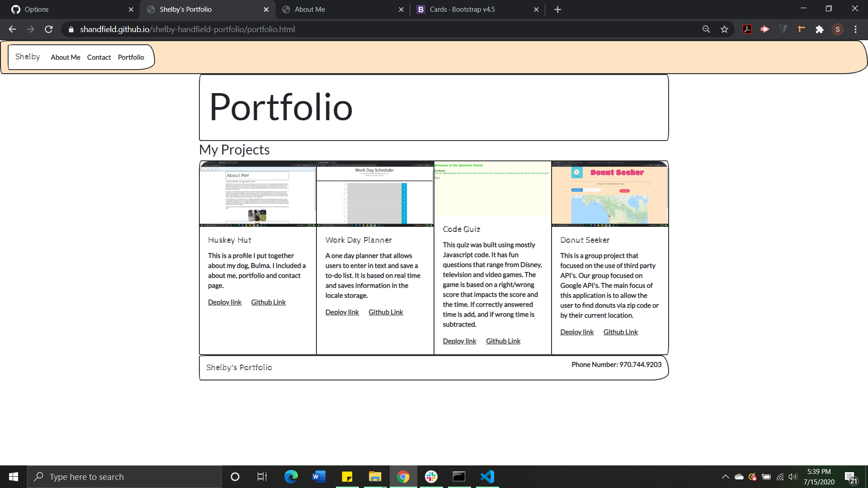This screenshot has width=868, height=488.
Task: Reload the current page
Action: pos(48,29)
